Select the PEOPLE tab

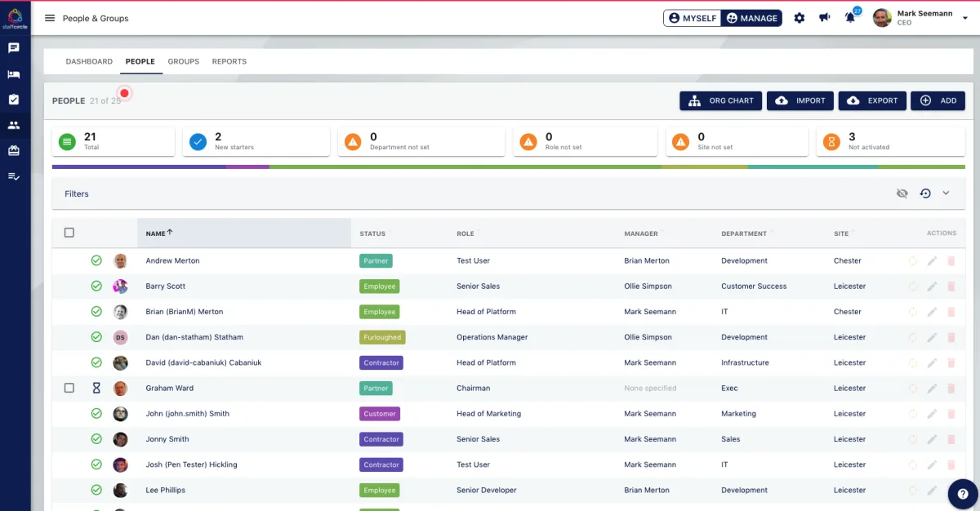click(140, 61)
